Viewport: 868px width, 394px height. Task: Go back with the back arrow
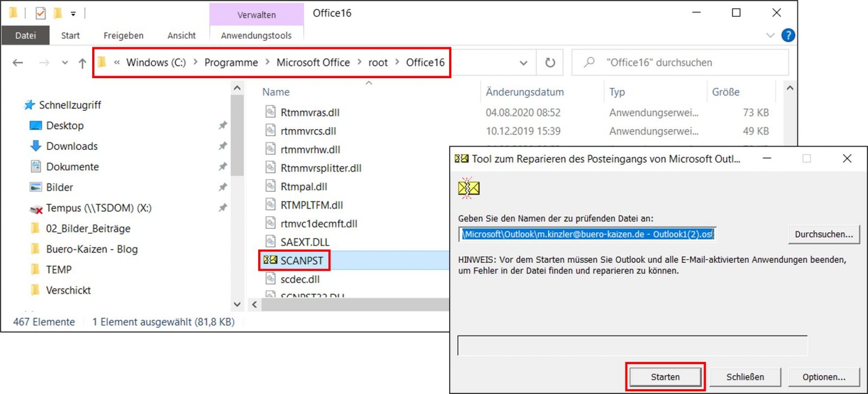pyautogui.click(x=18, y=62)
